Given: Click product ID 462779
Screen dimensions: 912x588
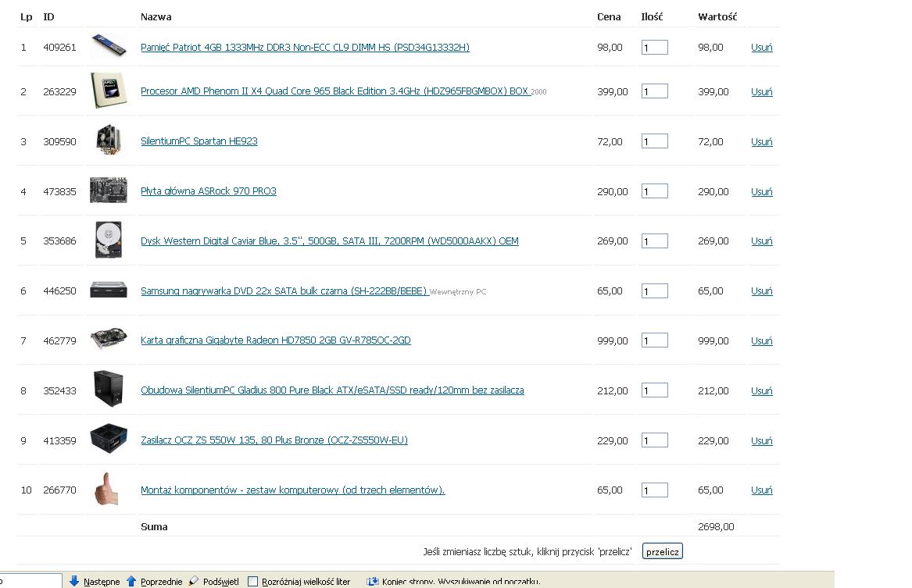Looking at the screenshot, I should [x=59, y=341].
